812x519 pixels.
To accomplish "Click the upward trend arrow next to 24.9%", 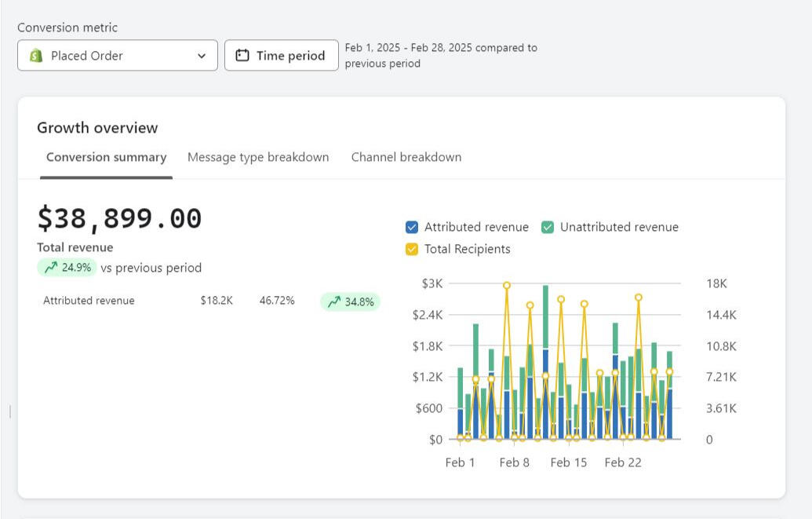I will click(51, 268).
